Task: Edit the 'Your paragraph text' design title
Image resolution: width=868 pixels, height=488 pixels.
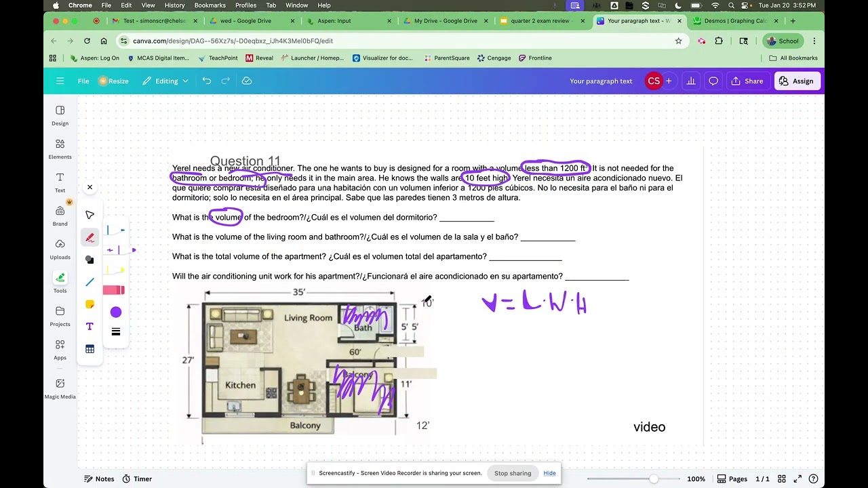Action: coord(601,81)
